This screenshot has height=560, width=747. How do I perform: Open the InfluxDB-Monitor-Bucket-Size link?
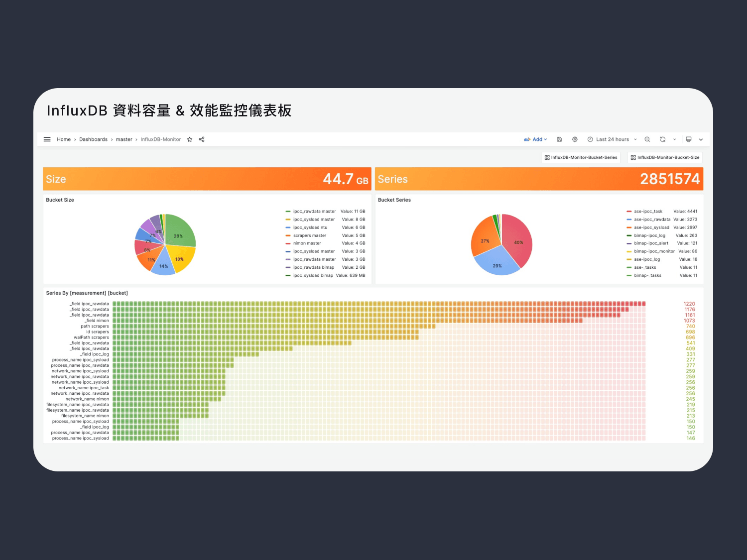pyautogui.click(x=665, y=157)
